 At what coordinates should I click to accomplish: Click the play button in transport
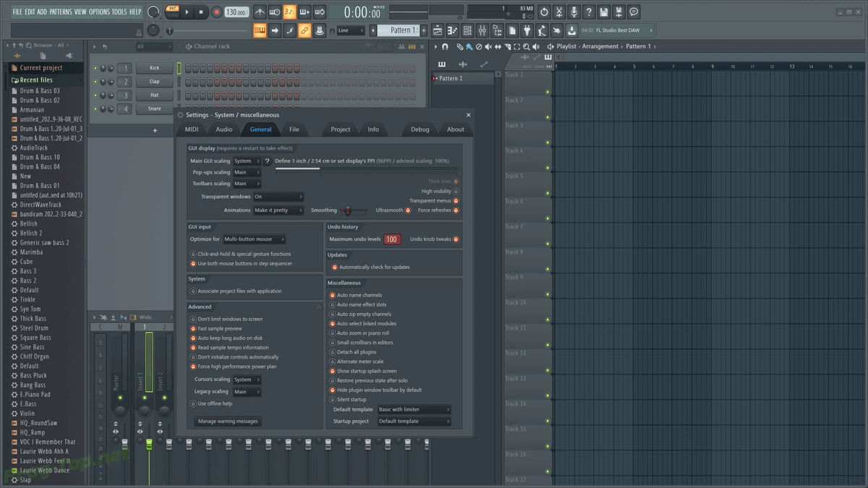[187, 12]
